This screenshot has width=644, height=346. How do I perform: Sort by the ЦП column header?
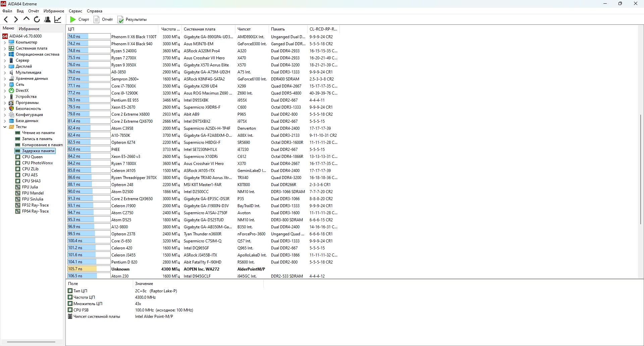pyautogui.click(x=112, y=29)
